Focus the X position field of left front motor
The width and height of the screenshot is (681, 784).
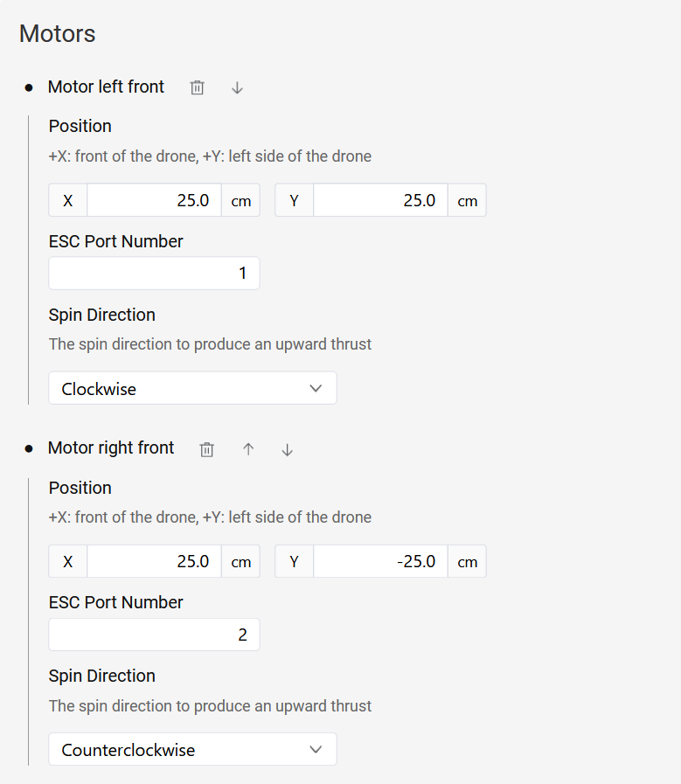point(154,200)
